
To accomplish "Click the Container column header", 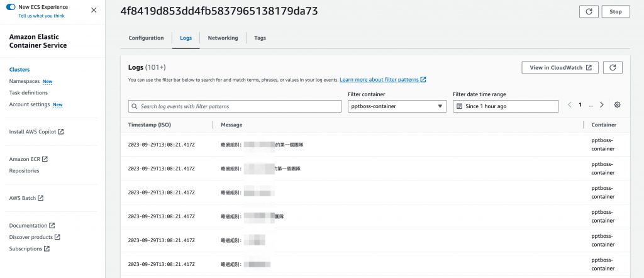I will [604, 125].
